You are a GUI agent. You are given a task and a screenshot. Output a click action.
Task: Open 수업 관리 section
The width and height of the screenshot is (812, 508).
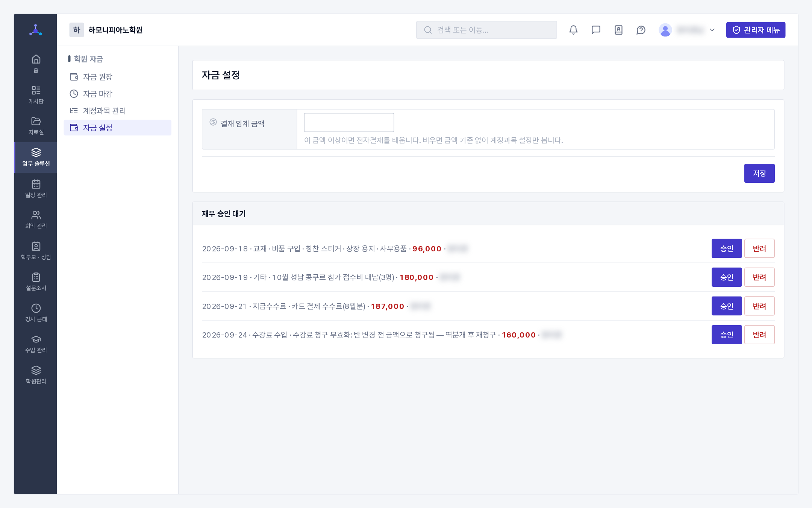coord(36,344)
